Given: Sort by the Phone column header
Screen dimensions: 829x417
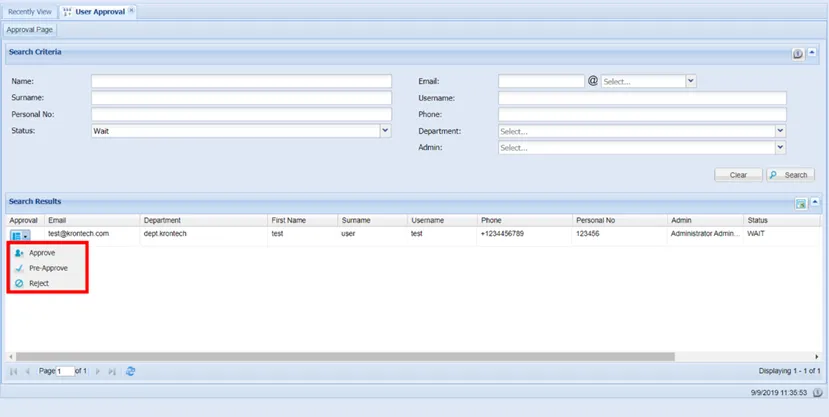Looking at the screenshot, I should (524, 220).
